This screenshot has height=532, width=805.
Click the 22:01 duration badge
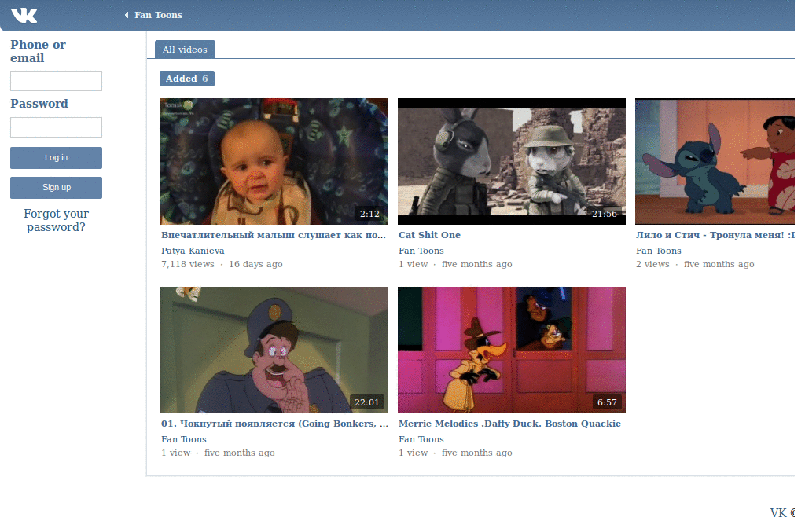point(366,402)
